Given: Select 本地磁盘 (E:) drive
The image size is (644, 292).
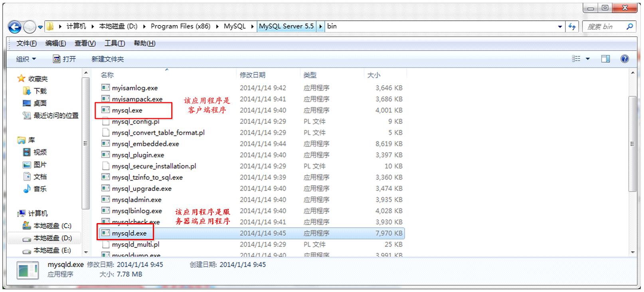Looking at the screenshot, I should pos(52,251).
